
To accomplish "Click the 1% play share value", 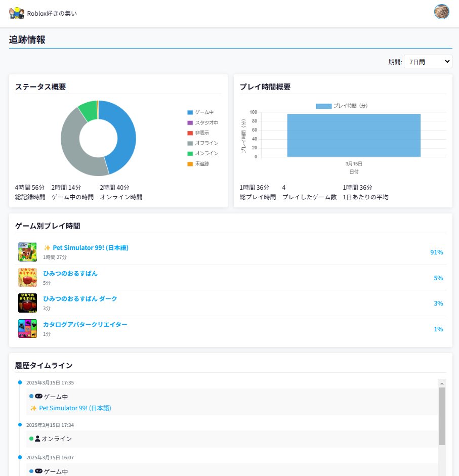I will click(438, 329).
